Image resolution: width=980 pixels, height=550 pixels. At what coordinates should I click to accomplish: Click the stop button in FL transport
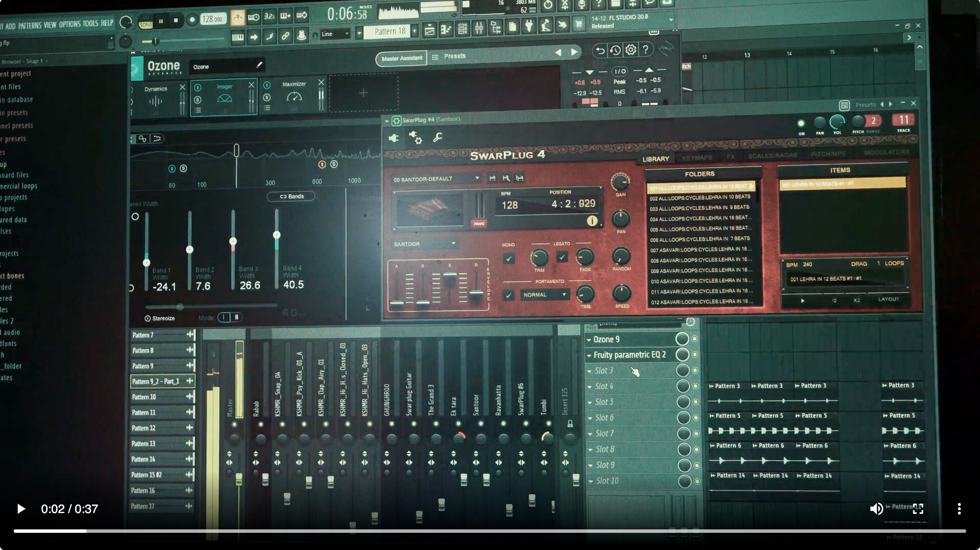pos(176,21)
